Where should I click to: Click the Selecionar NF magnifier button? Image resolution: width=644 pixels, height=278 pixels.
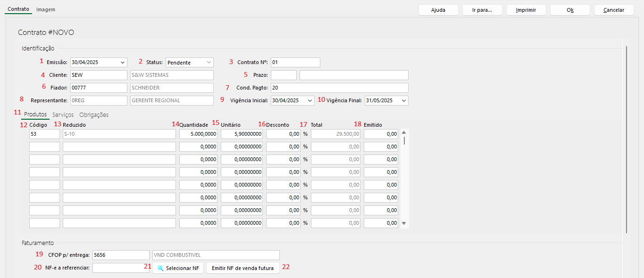[x=178, y=268]
